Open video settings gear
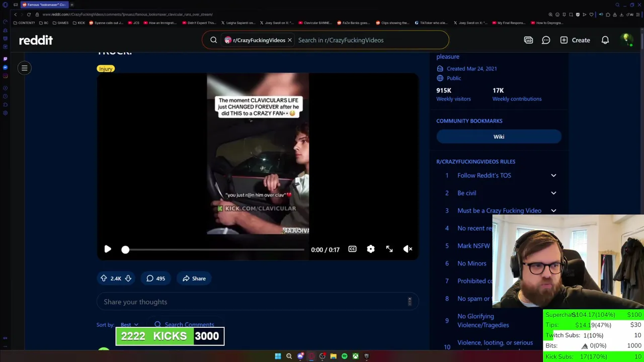The image size is (644, 362). 371,249
